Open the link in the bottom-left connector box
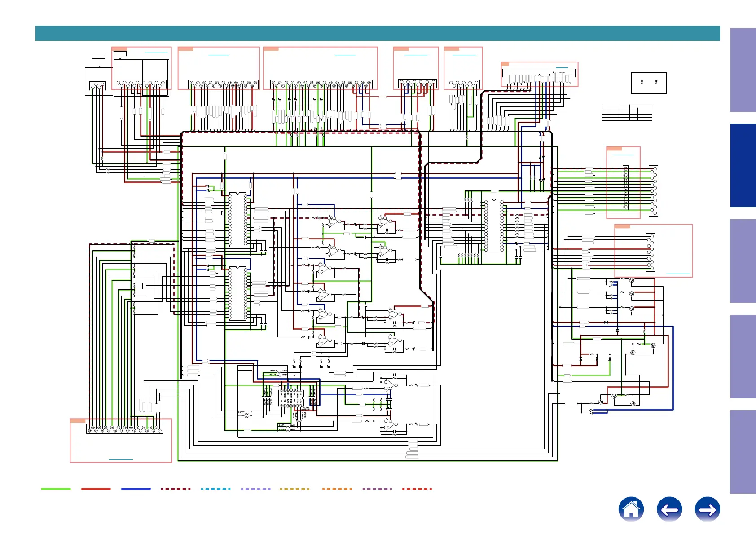The width and height of the screenshot is (756, 535). tap(121, 459)
